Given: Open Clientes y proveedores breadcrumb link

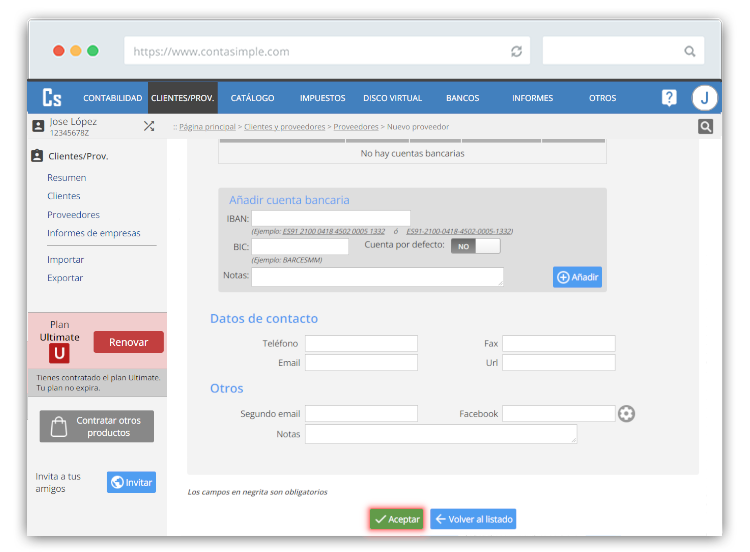Looking at the screenshot, I should [285, 127].
